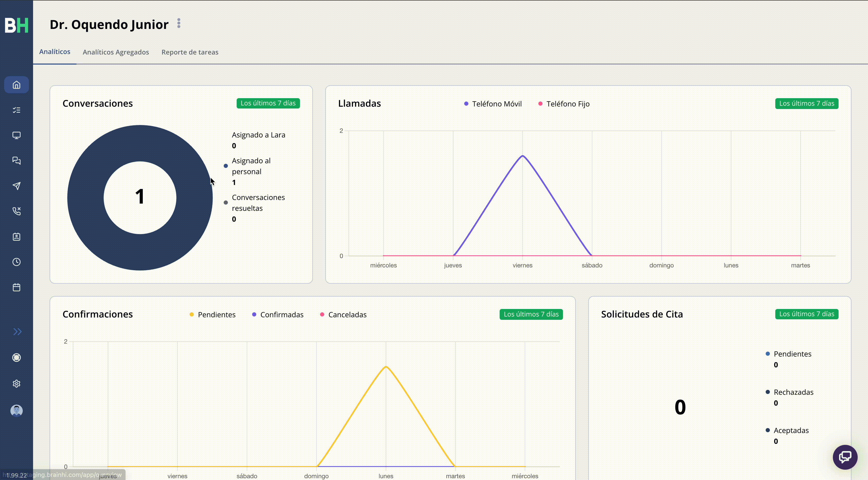
Task: Open the task checklist icon in sidebar
Action: [16, 110]
